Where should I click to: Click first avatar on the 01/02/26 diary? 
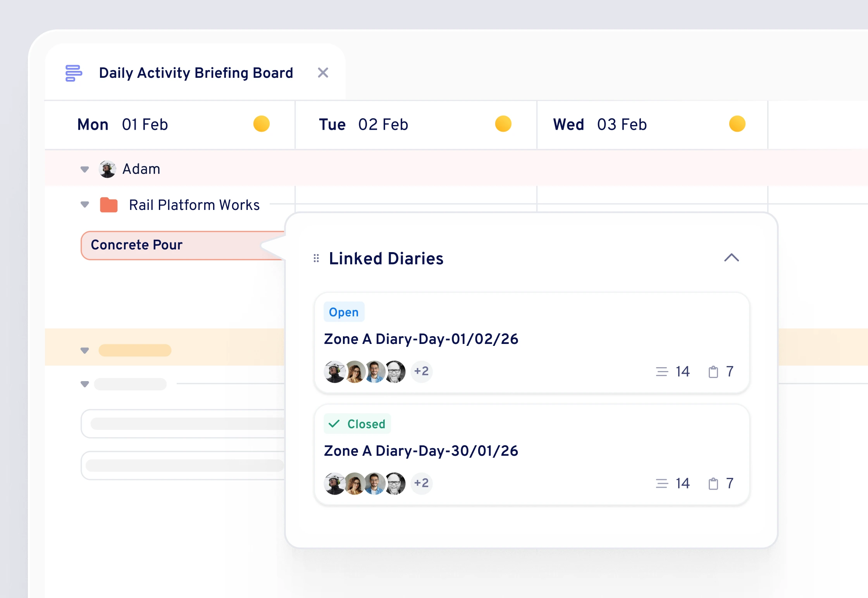tap(334, 372)
